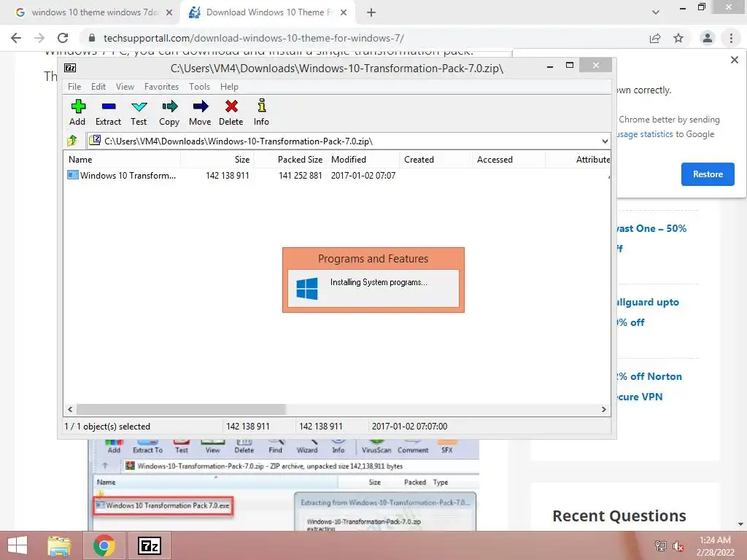Viewport: 747px width, 560px height.
Task: Click the Add icon in 7-Zip toolbar
Action: point(77,106)
